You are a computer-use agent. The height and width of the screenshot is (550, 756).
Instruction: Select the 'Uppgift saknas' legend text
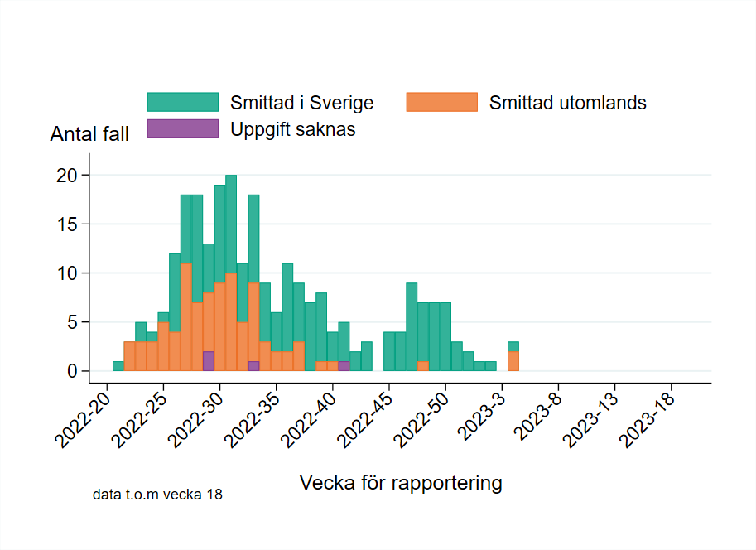tap(292, 129)
